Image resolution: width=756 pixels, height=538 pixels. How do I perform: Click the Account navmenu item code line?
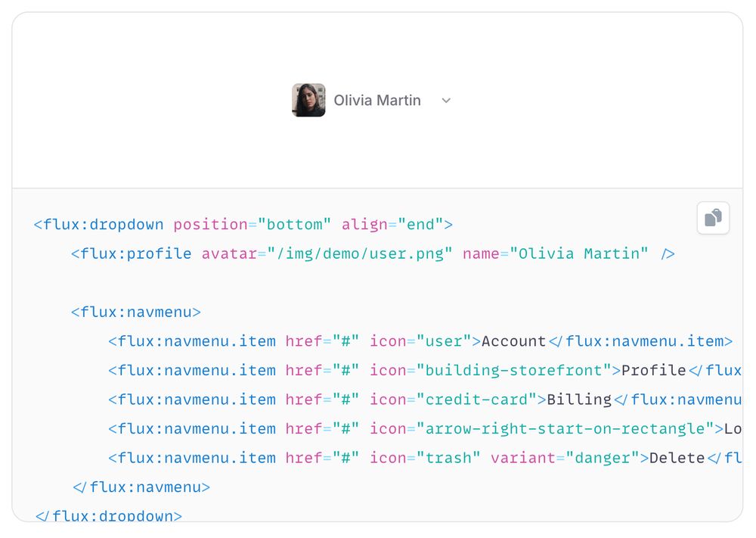(x=420, y=341)
